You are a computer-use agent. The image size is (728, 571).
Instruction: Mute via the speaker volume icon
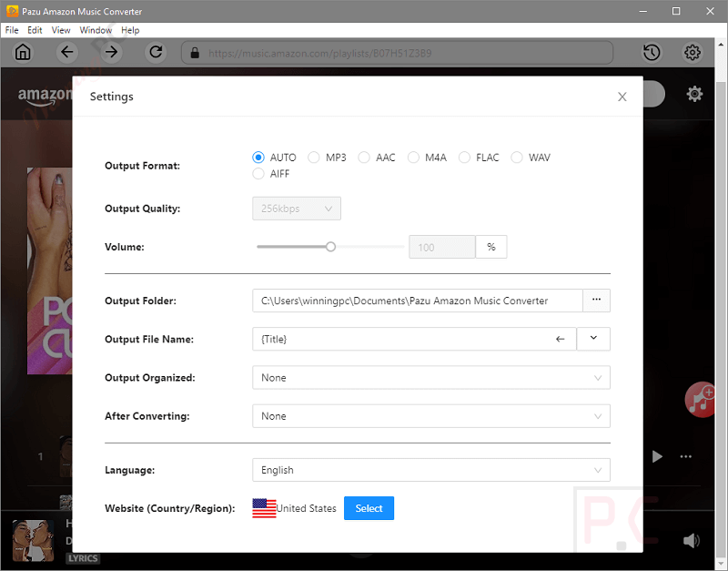pyautogui.click(x=692, y=540)
